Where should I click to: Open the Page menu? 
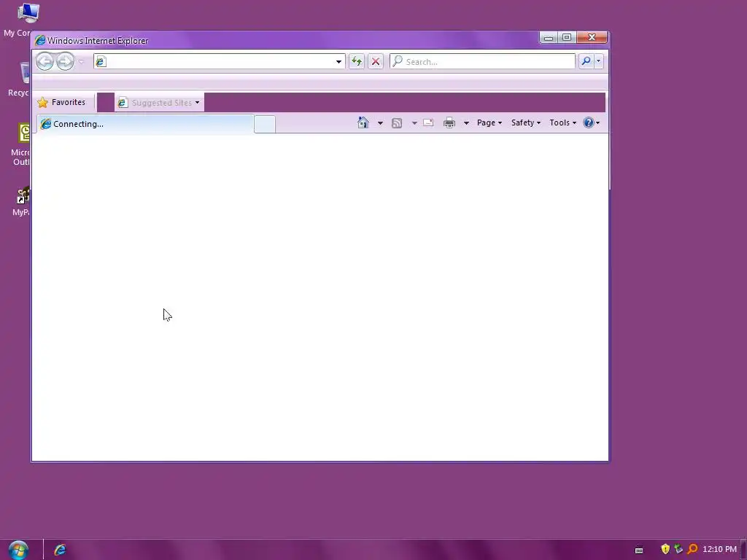(489, 122)
